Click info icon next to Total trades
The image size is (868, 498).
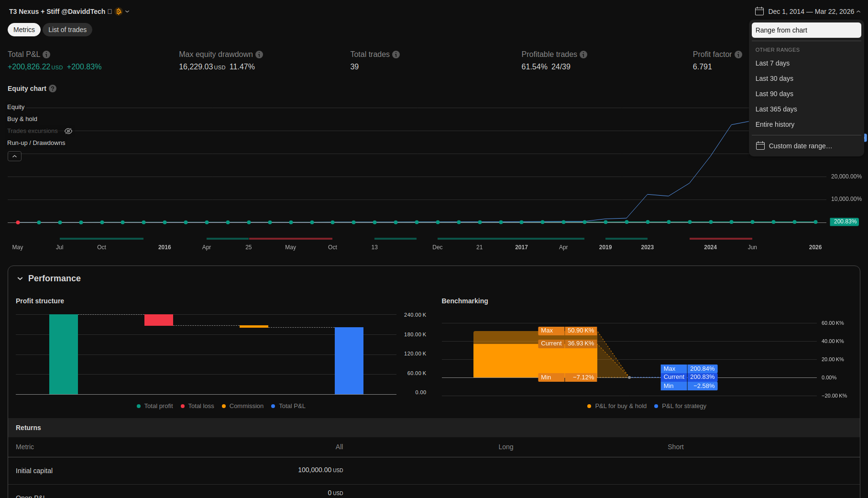396,55
